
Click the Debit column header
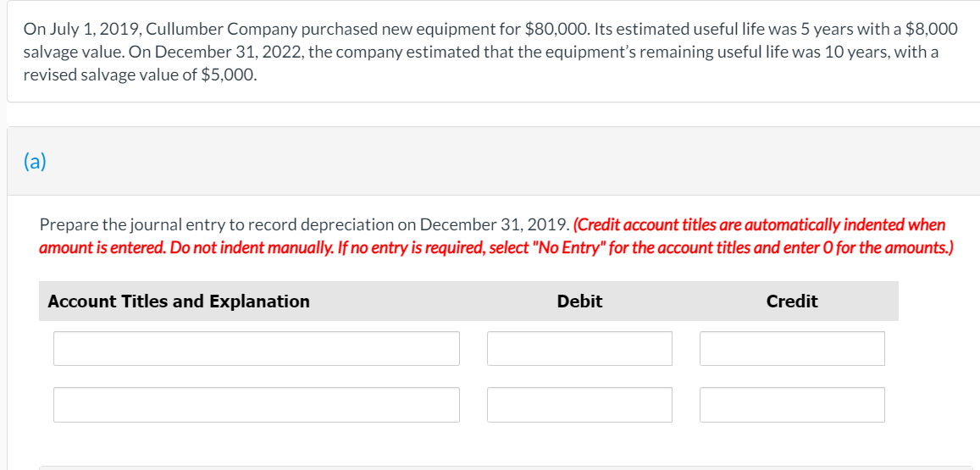579,301
